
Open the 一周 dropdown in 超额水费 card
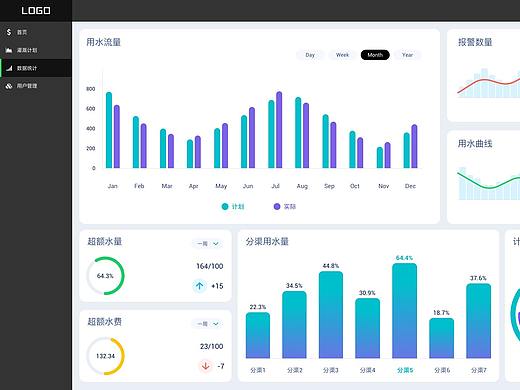click(208, 324)
